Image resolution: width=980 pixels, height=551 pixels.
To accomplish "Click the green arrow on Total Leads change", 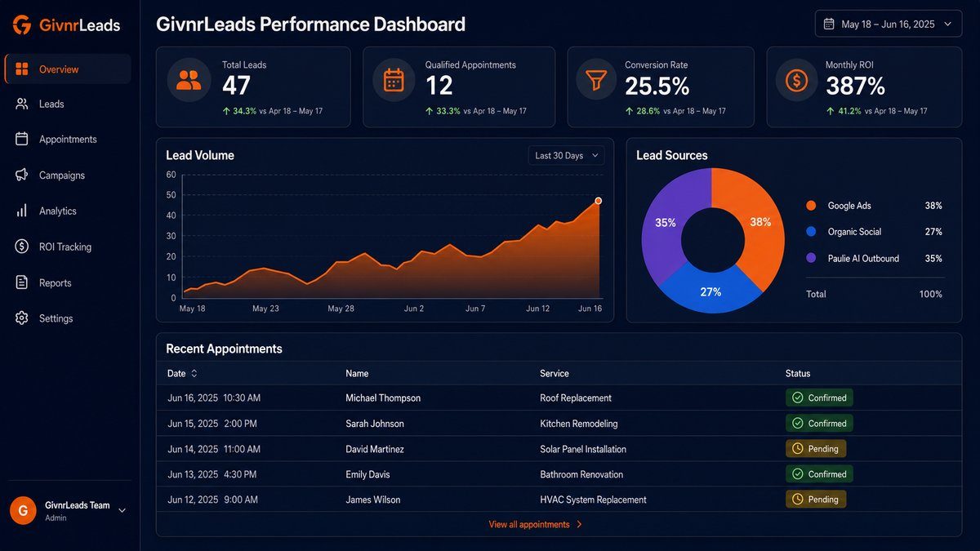I will coord(225,111).
